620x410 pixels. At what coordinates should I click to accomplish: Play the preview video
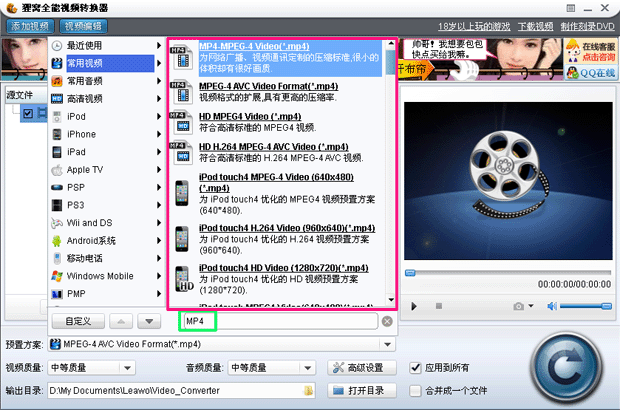click(x=414, y=306)
